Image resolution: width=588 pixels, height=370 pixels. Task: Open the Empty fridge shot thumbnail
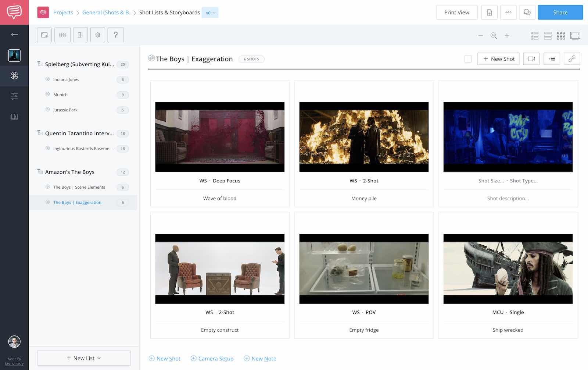pyautogui.click(x=364, y=269)
